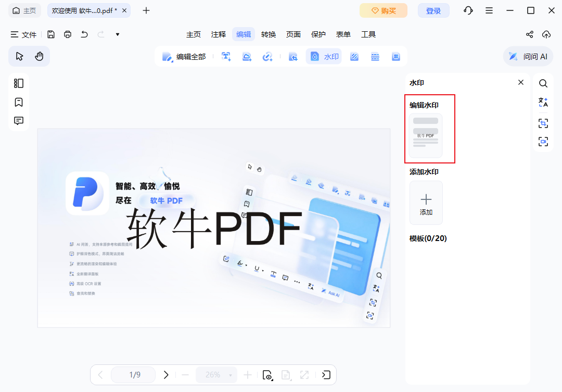Switch to the 主页 home tab

pyautogui.click(x=24, y=10)
